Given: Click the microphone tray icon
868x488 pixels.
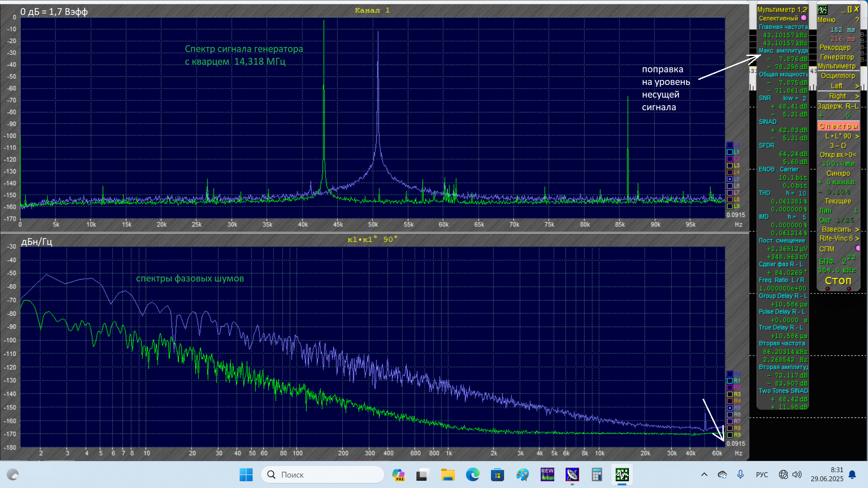Looking at the screenshot, I should pos(740,474).
